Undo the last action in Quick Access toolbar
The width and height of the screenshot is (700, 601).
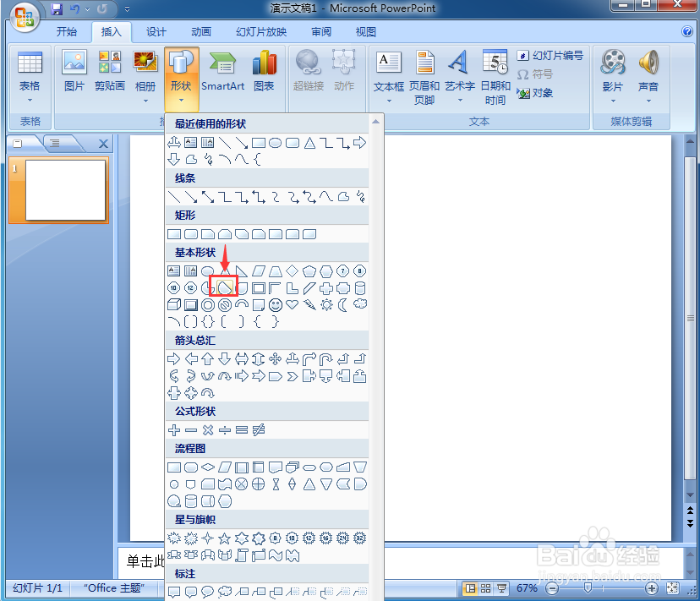click(74, 8)
